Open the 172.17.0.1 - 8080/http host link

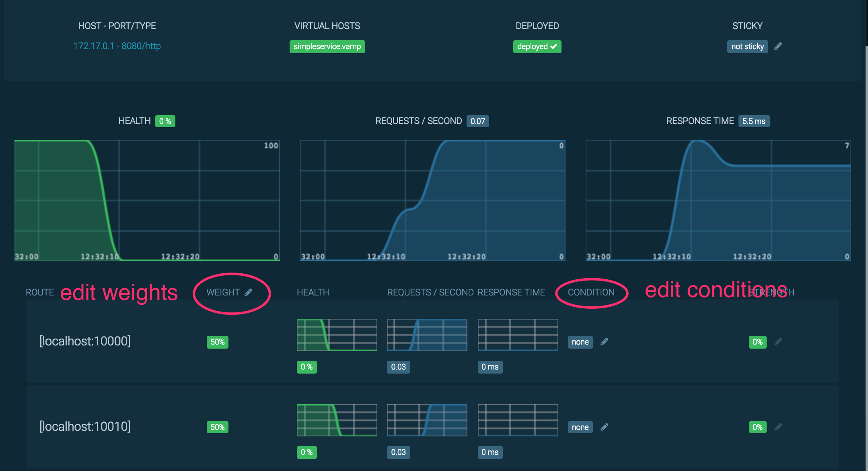tap(117, 46)
